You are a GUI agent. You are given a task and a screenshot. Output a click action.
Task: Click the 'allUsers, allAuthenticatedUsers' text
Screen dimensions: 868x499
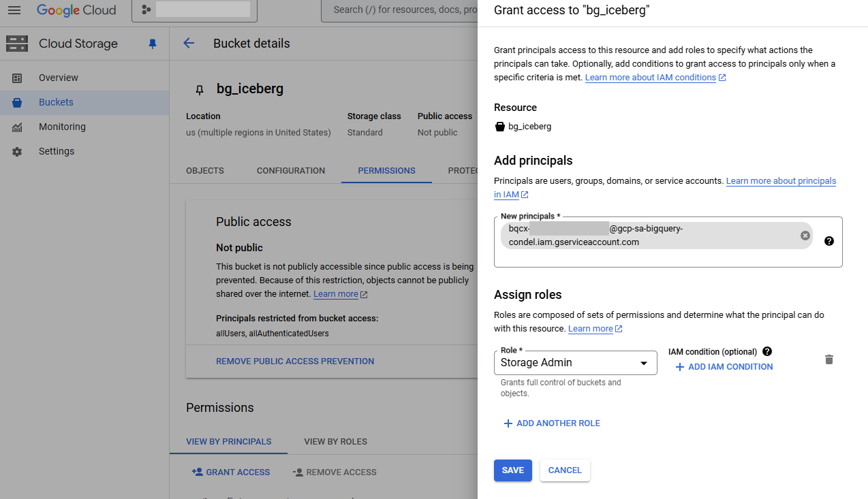(x=273, y=334)
